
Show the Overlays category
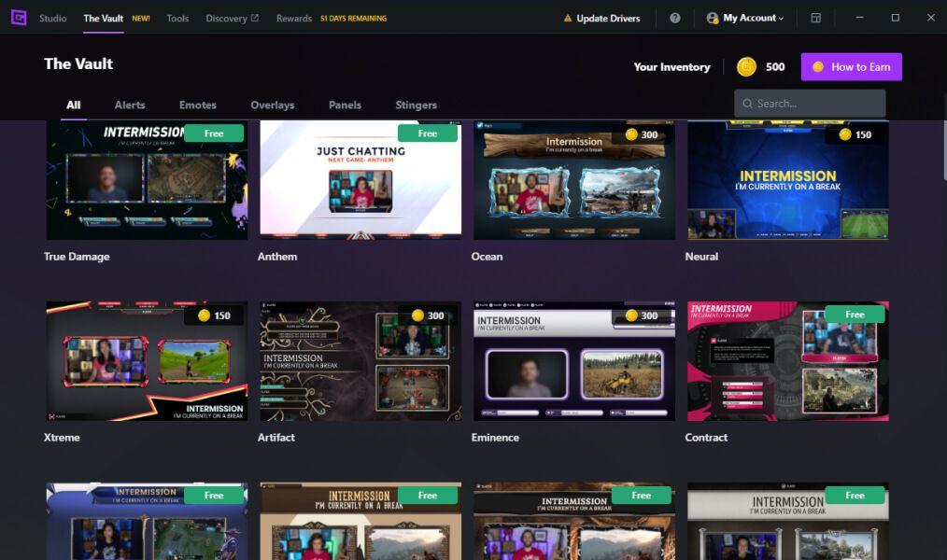pyautogui.click(x=273, y=105)
